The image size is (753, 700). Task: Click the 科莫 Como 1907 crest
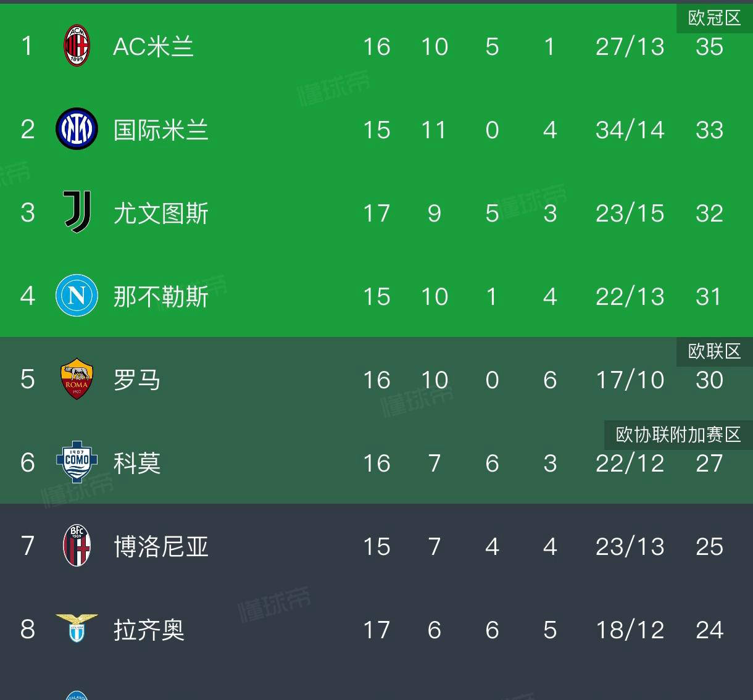coord(76,463)
